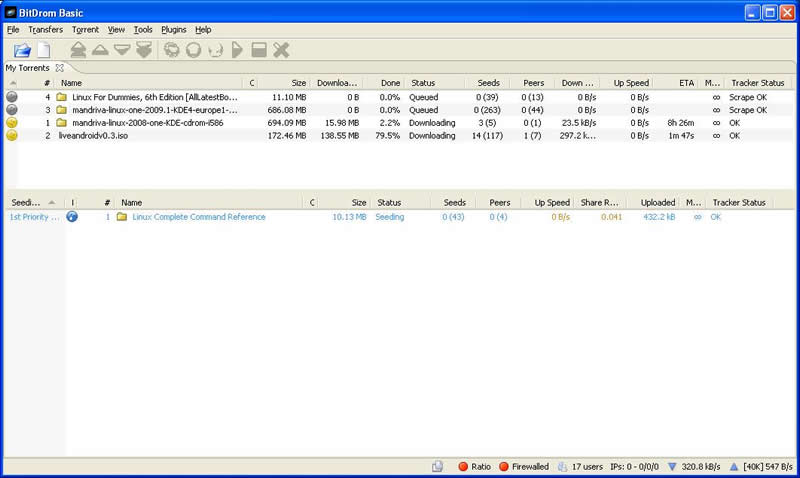Viewport: 800px width, 478px height.
Task: Click the 432.2 kB uploaded value
Action: [659, 217]
